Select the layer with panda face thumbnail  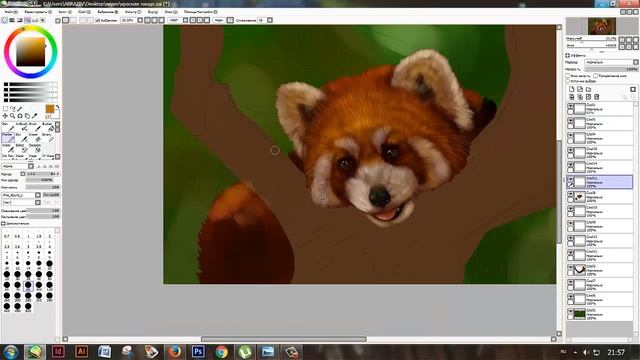point(600,197)
